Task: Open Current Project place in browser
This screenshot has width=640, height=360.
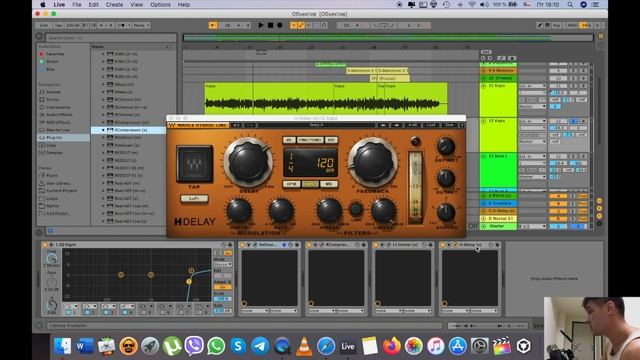Action: 61,191
